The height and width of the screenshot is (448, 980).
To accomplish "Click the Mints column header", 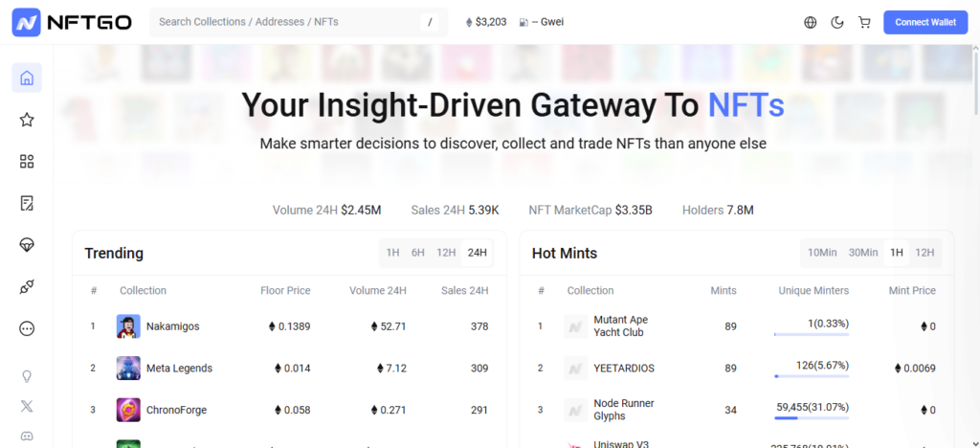I will click(724, 291).
